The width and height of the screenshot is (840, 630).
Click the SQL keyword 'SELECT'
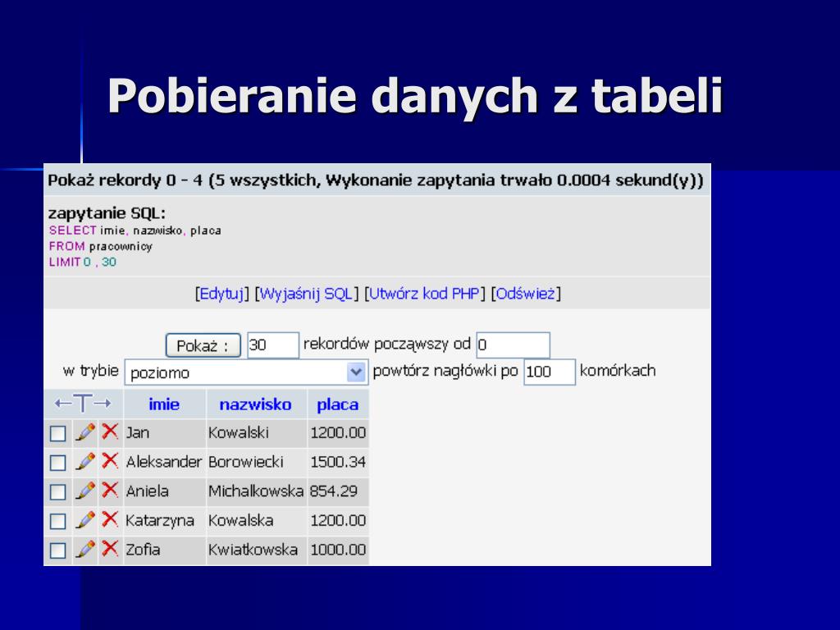(72, 231)
